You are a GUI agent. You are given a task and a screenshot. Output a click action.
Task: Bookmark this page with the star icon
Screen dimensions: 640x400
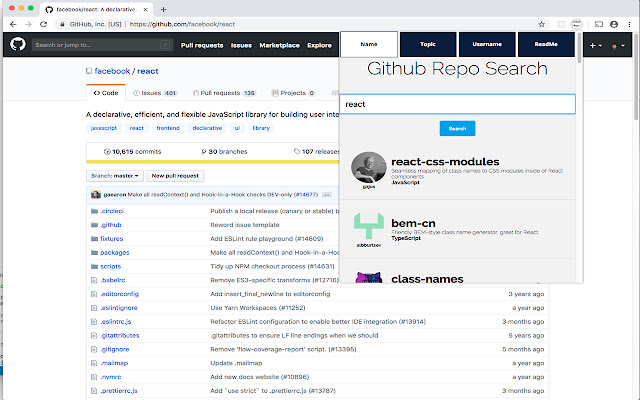542,24
